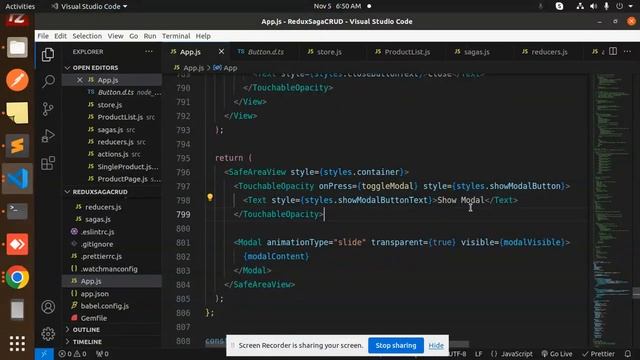Split the editor to the right

click(613, 51)
